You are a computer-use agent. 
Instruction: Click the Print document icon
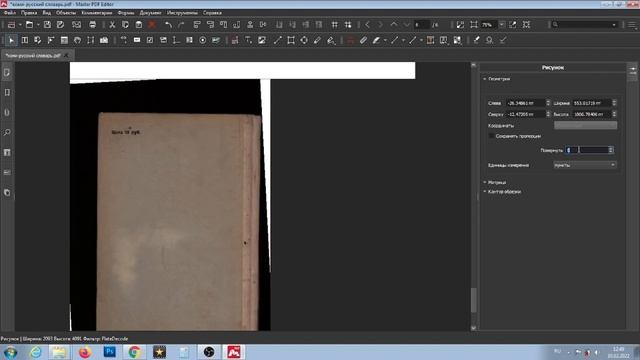click(93, 25)
